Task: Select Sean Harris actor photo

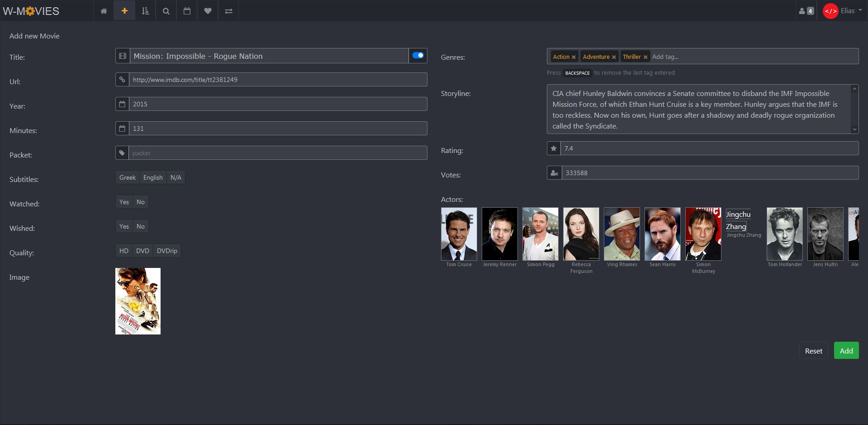Action: [x=663, y=234]
